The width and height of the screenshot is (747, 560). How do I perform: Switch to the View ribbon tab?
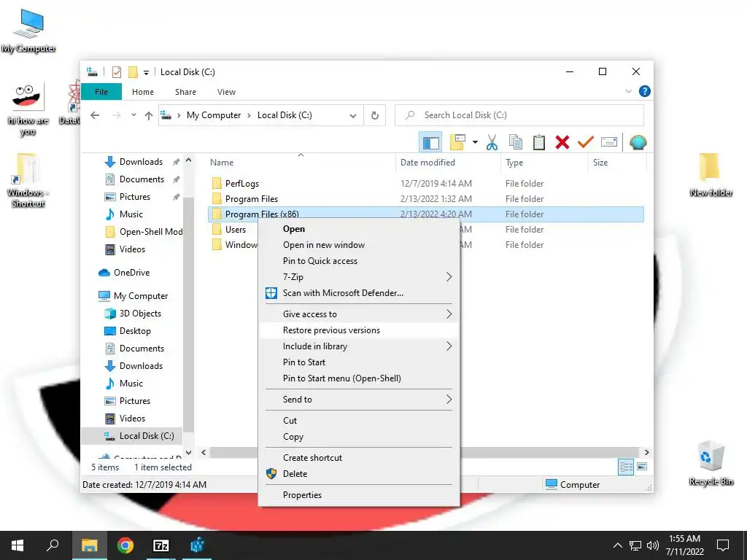coord(226,92)
